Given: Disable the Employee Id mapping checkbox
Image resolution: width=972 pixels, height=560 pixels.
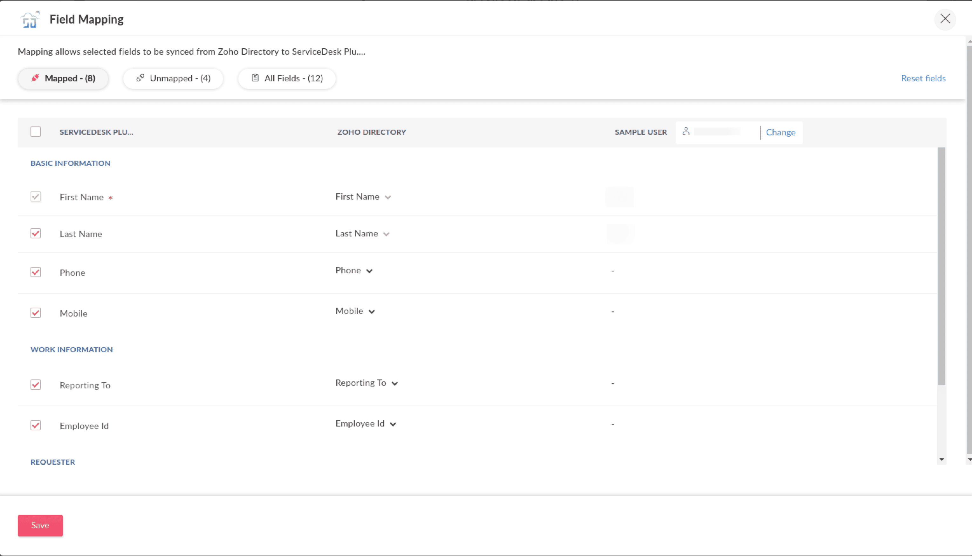Looking at the screenshot, I should [36, 425].
